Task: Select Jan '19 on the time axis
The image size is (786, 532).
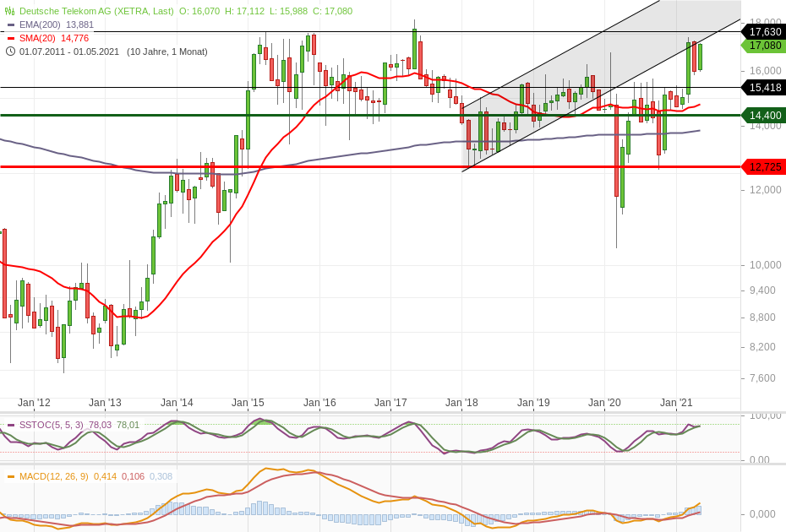Action: 534,402
